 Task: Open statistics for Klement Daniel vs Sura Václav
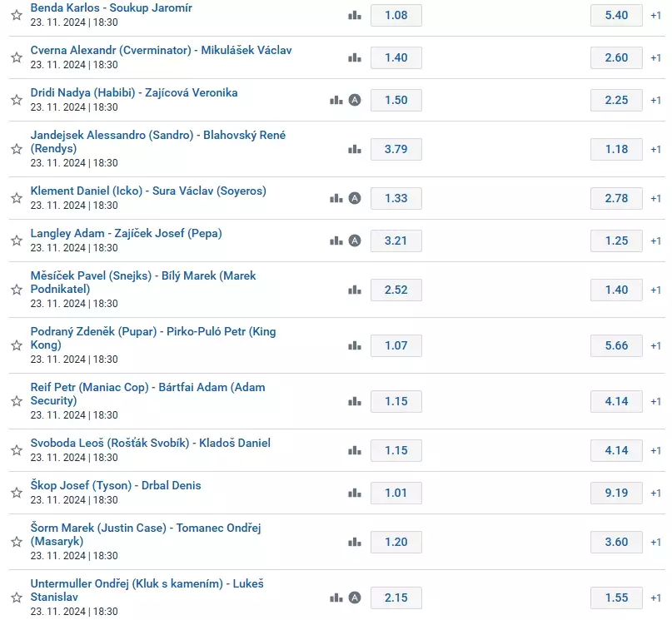336,198
